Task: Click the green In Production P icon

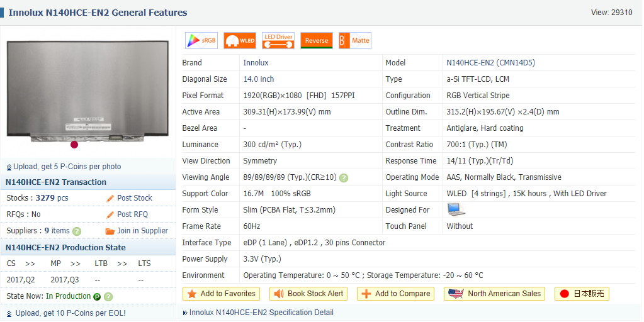Action: [x=97, y=297]
